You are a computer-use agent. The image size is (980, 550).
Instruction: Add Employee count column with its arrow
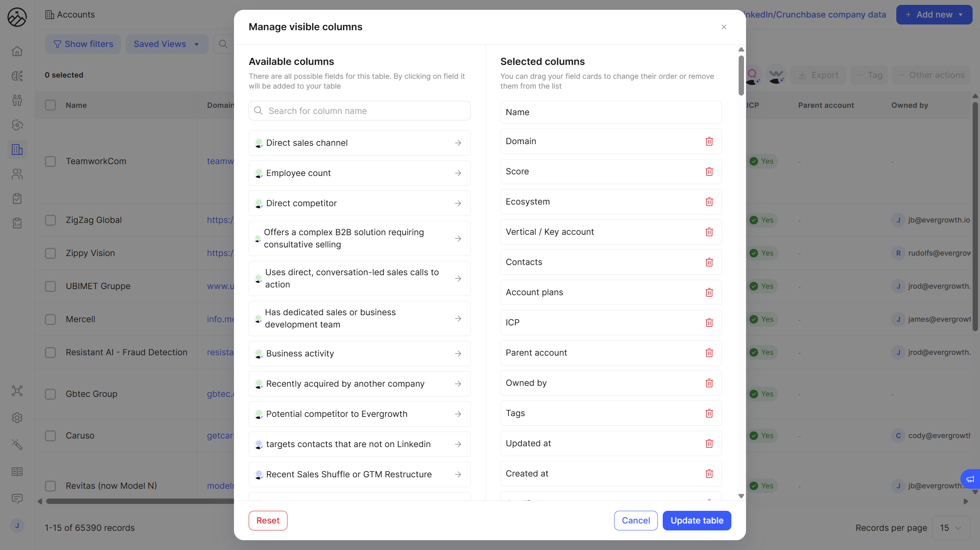click(x=458, y=173)
